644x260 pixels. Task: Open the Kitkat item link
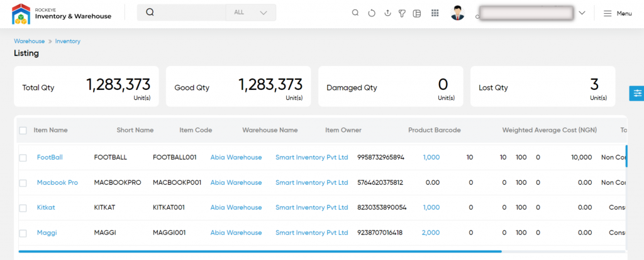(x=46, y=207)
